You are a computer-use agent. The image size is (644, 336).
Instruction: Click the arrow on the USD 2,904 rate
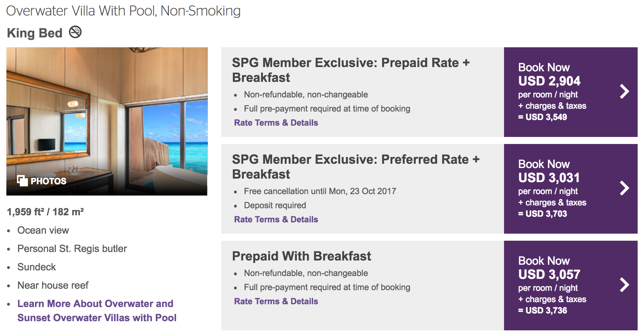[624, 91]
